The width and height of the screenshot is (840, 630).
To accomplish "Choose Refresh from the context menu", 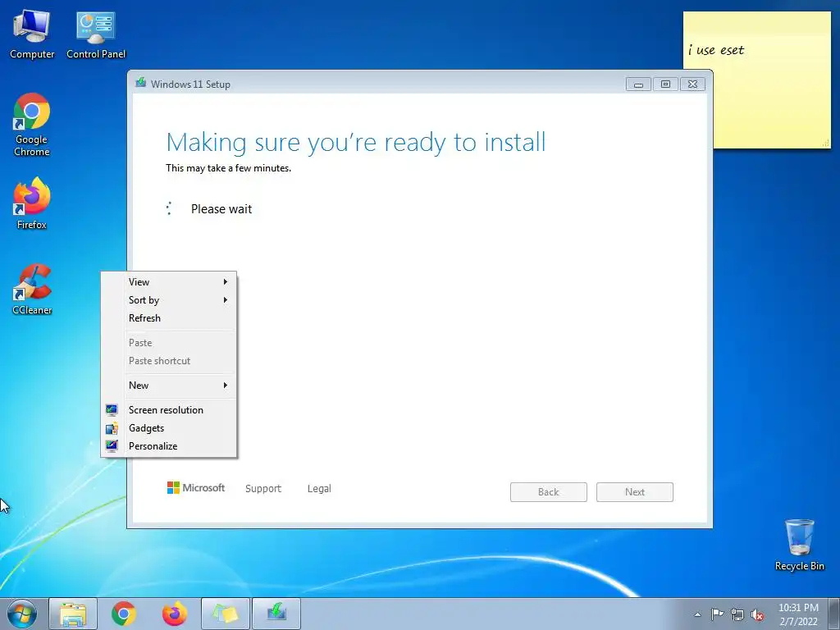I will 169,317.
